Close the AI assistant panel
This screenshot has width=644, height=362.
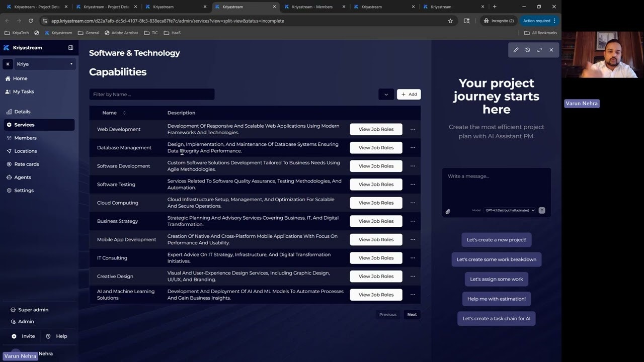[x=551, y=50]
